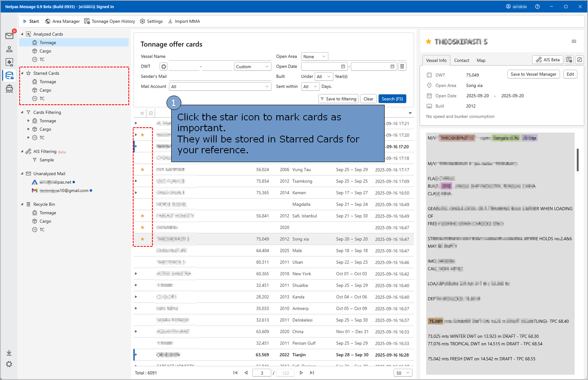The image size is (588, 380).
Task: Open the contacts person sidebar icon
Action: (9, 49)
